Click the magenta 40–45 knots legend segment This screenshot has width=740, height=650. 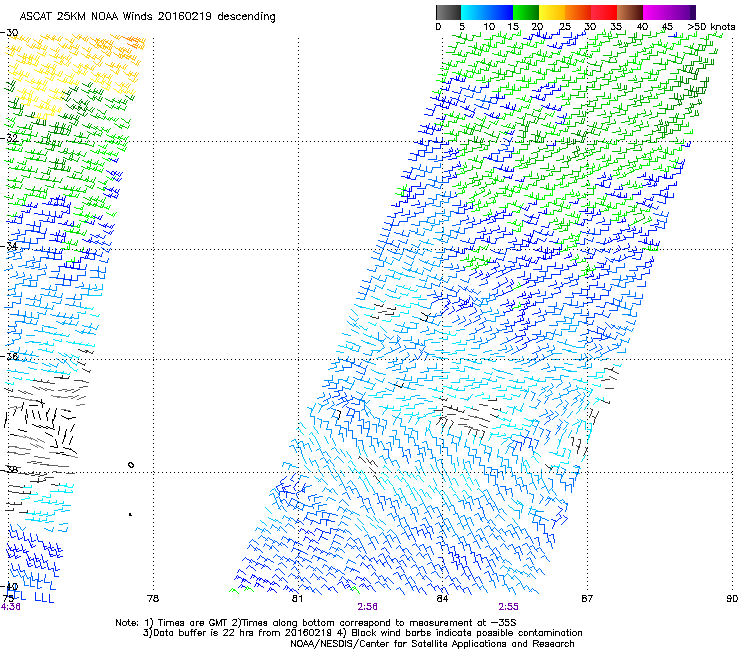coord(656,12)
